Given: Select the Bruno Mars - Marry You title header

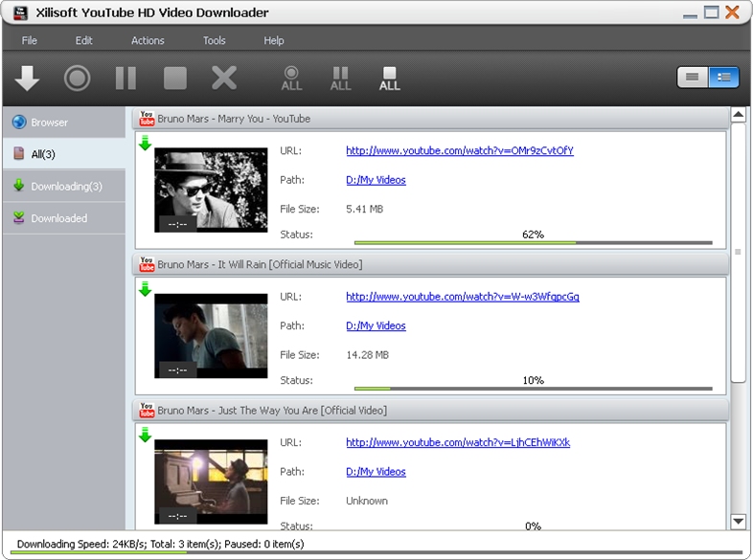Looking at the screenshot, I should [x=430, y=119].
